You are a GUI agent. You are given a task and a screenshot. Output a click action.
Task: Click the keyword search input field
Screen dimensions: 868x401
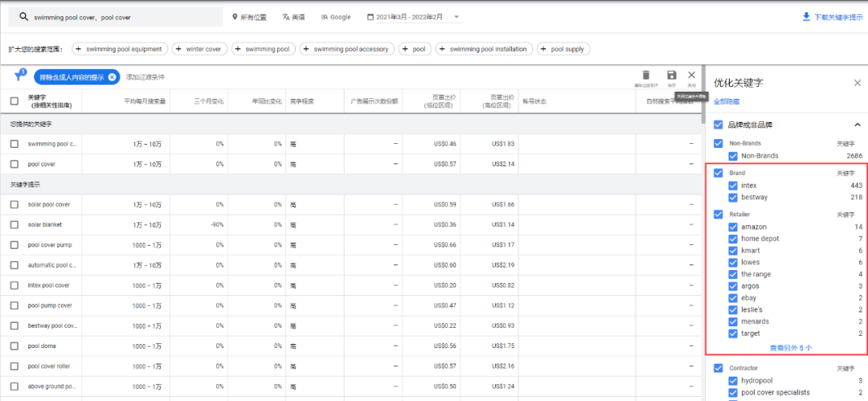coord(116,17)
